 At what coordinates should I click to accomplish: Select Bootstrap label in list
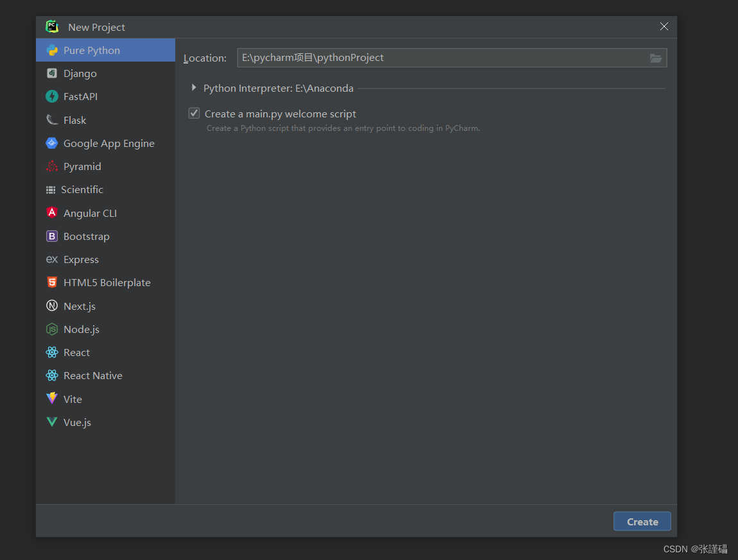click(x=87, y=236)
